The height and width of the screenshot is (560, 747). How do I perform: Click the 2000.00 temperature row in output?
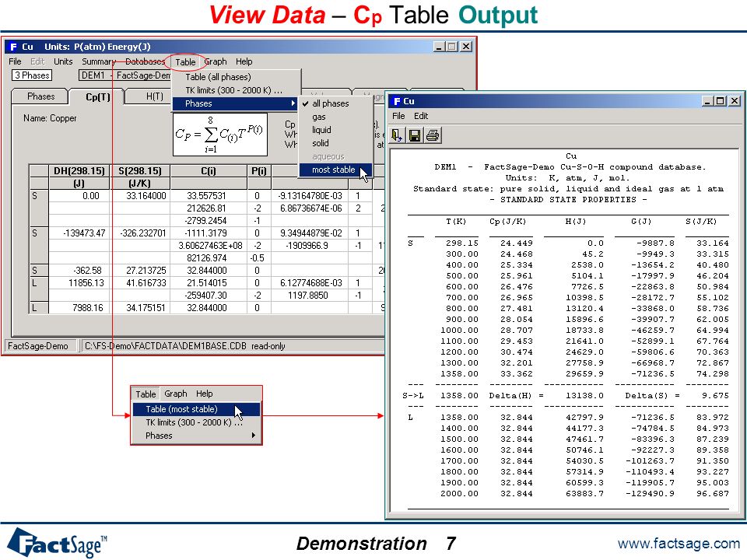click(584, 493)
